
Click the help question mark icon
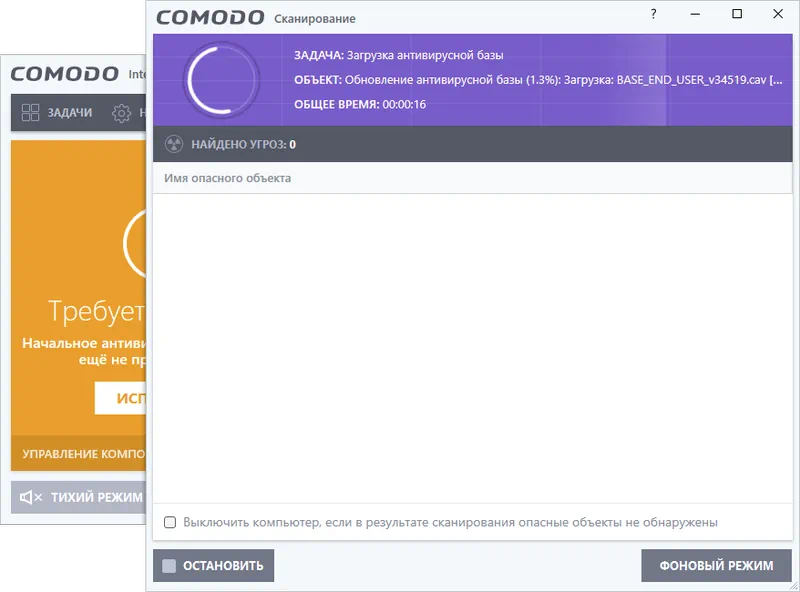tap(654, 14)
